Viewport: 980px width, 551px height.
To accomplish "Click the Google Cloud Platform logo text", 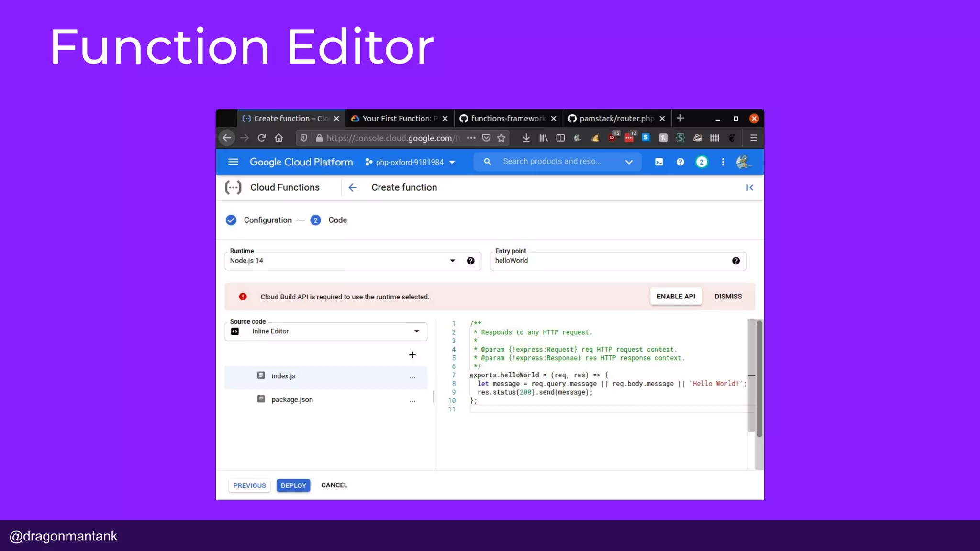I will 301,162.
